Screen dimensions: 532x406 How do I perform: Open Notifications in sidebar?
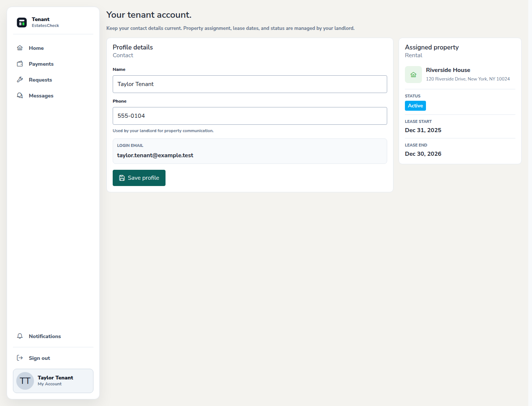(x=53, y=336)
